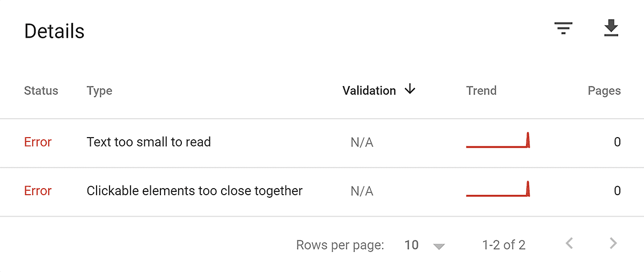Open the 'Text too small to read' issue

[x=149, y=142]
